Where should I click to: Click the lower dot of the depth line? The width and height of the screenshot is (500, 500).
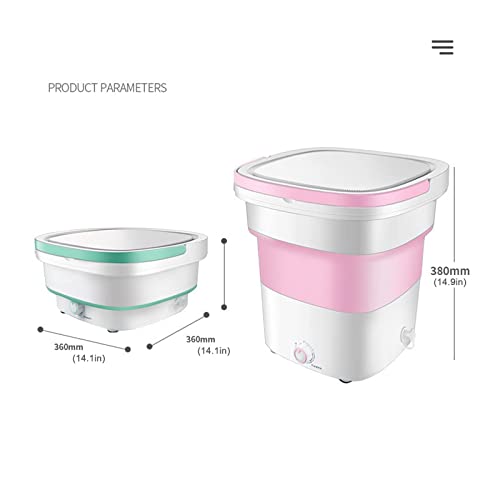pyautogui.click(x=150, y=347)
